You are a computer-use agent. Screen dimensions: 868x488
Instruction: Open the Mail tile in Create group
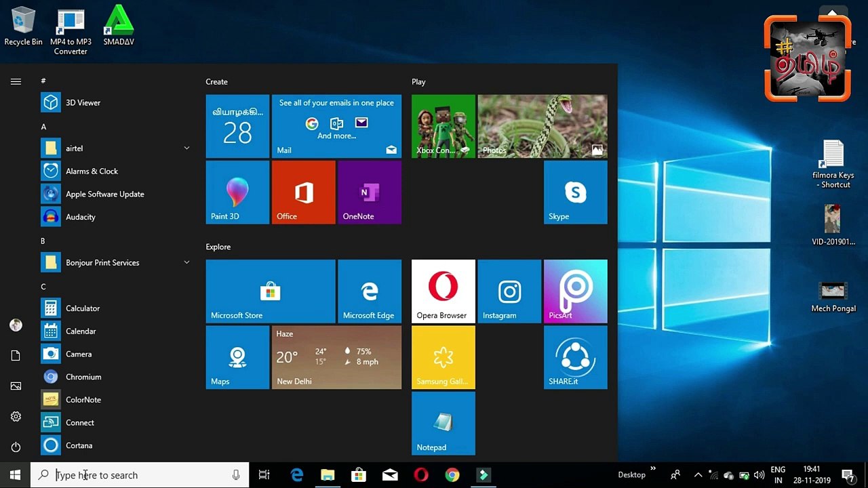click(336, 127)
